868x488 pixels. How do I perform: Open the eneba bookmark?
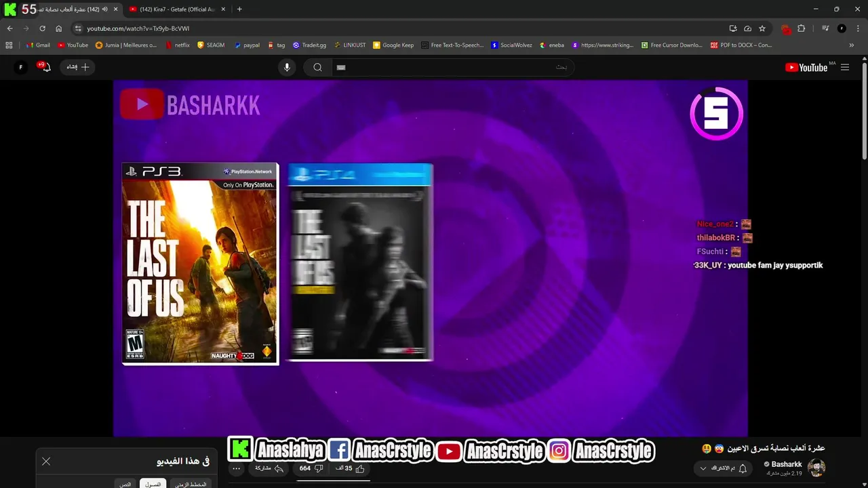(x=552, y=45)
